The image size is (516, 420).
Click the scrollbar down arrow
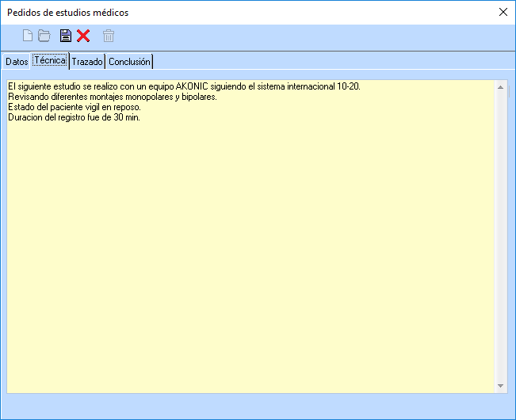pos(500,386)
